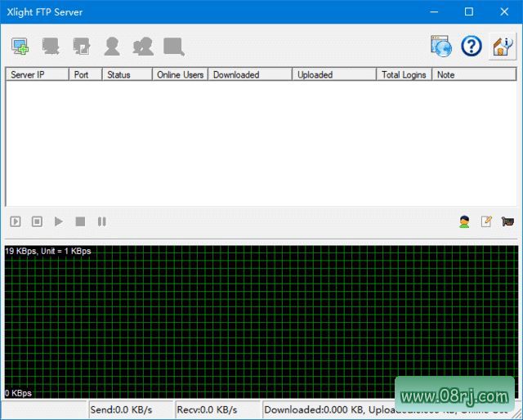
Task: Click the '0 KBps' graph label
Action: 18,393
